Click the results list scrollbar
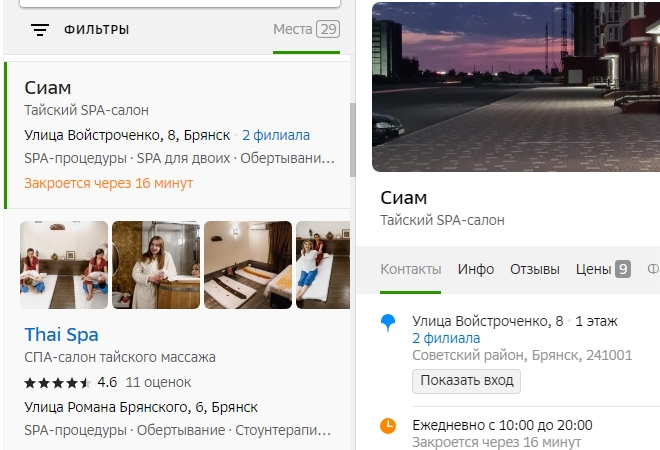 [351, 140]
